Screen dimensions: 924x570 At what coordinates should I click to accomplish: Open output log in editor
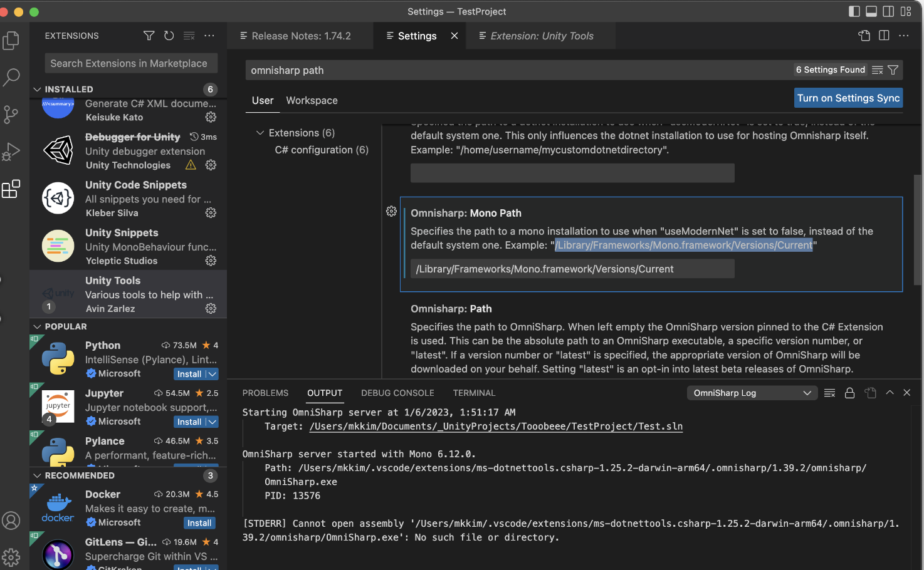(x=870, y=393)
